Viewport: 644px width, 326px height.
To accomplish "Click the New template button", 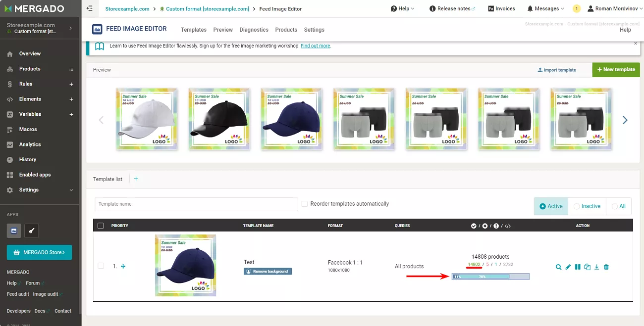I will pos(616,70).
